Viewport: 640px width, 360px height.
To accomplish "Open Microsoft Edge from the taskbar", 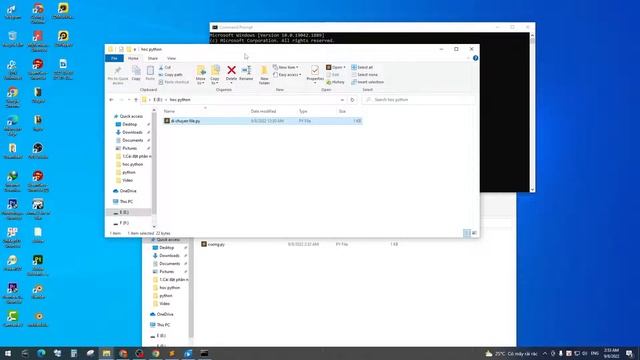I will tap(41, 353).
